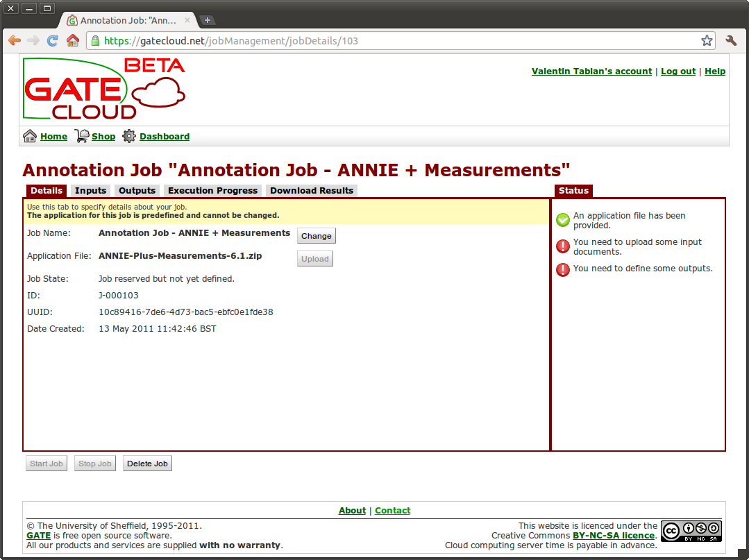Open the Dashboard link
Screen dimensions: 749x560
(x=165, y=137)
